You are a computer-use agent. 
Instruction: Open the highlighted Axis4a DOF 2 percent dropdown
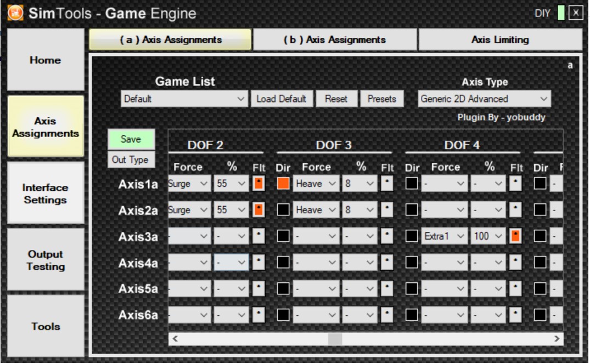click(231, 263)
